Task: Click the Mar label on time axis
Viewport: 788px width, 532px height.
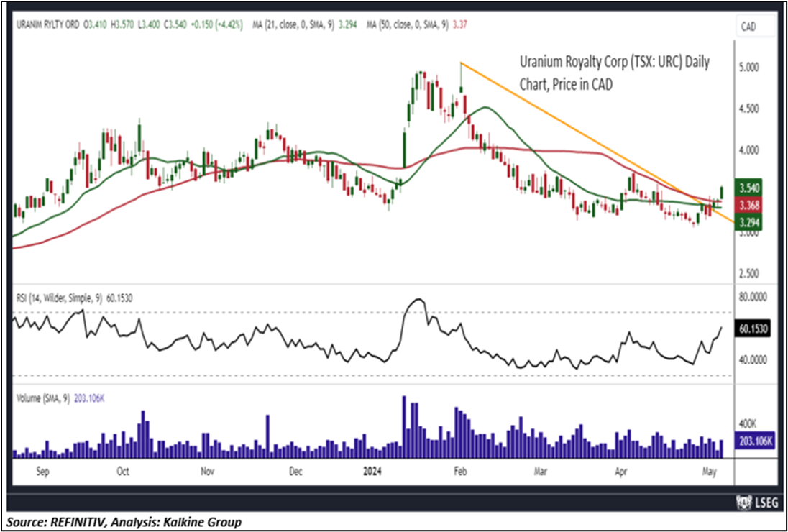Action: (540, 472)
